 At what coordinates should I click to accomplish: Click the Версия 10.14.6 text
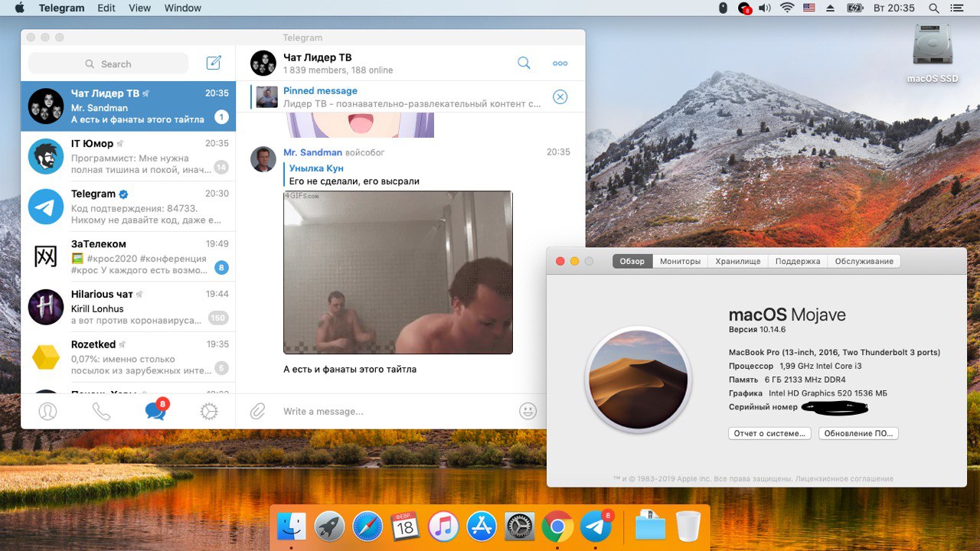point(757,329)
